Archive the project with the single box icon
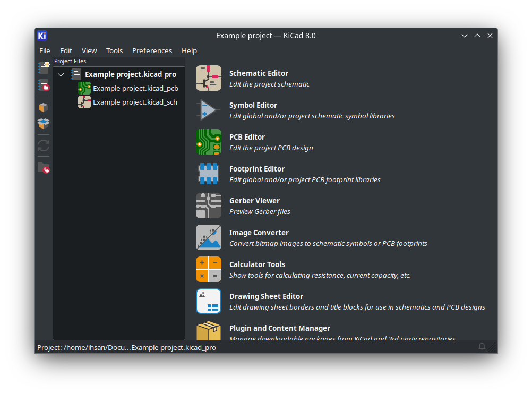Image resolution: width=532 pixels, height=394 pixels. point(44,107)
